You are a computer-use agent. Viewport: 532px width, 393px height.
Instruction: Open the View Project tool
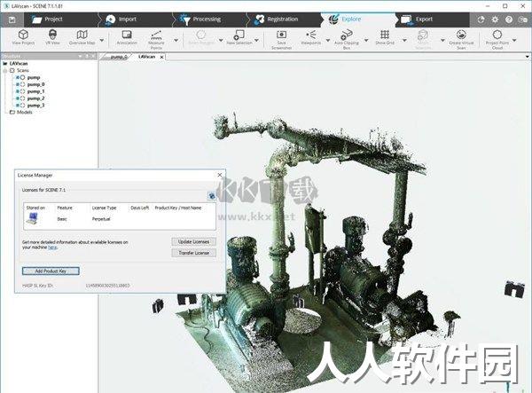(23, 37)
